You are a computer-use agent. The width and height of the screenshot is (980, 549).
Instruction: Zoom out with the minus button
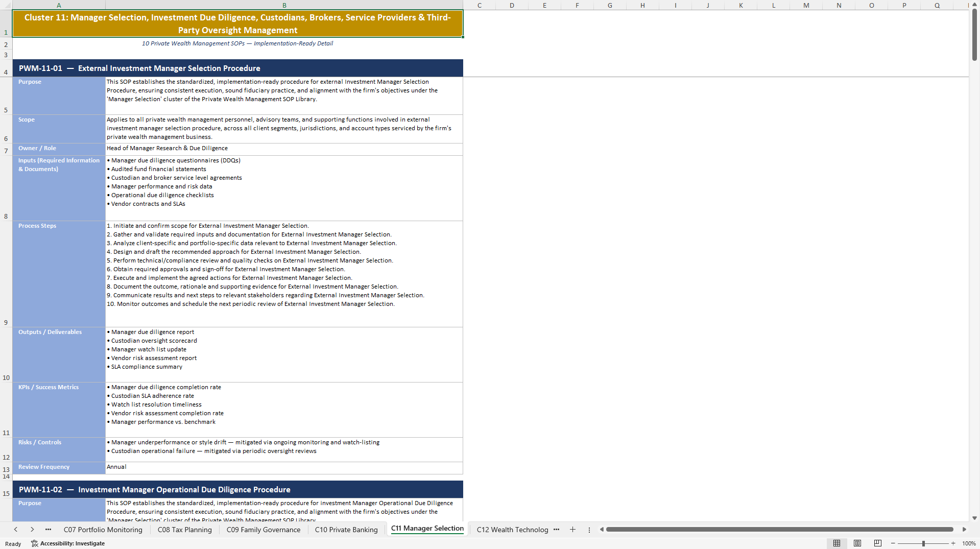point(893,543)
